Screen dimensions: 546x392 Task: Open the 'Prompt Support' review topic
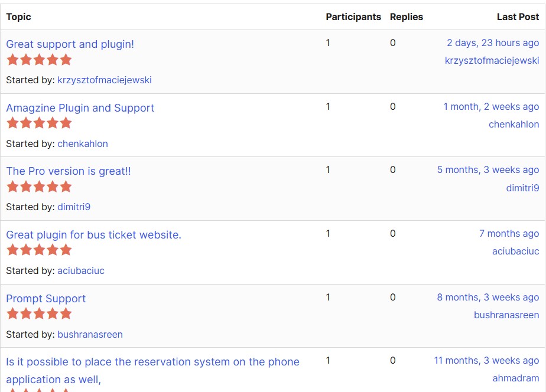[x=45, y=299]
